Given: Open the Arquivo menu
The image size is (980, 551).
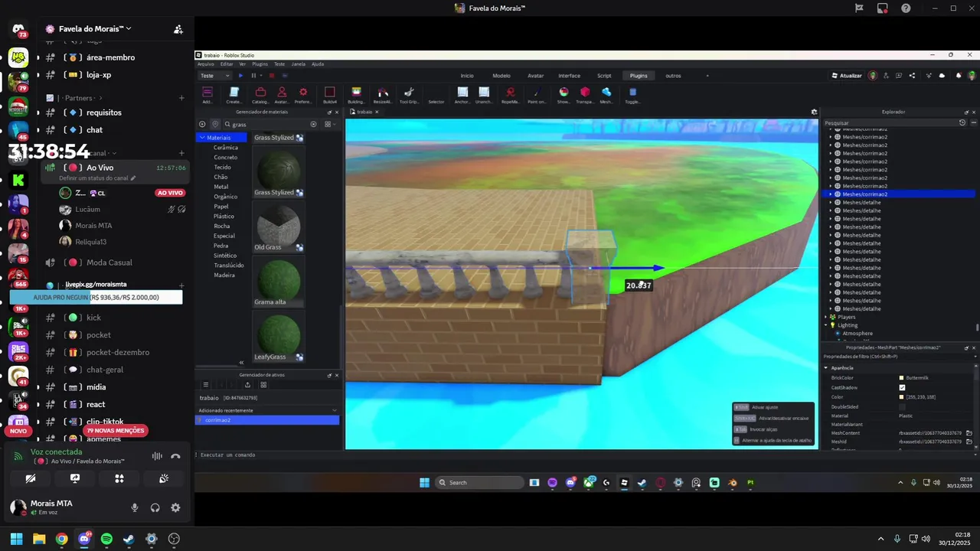Looking at the screenshot, I should [205, 64].
